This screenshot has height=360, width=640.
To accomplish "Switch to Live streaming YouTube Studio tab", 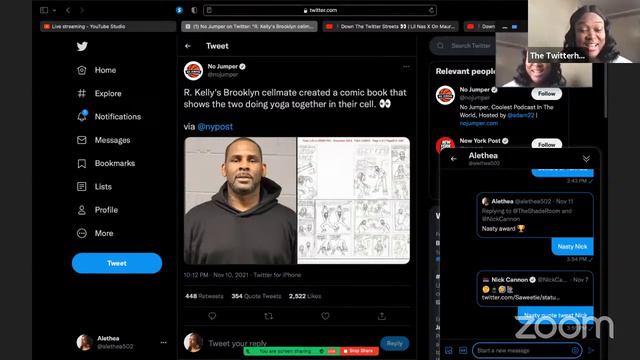I will (x=108, y=27).
